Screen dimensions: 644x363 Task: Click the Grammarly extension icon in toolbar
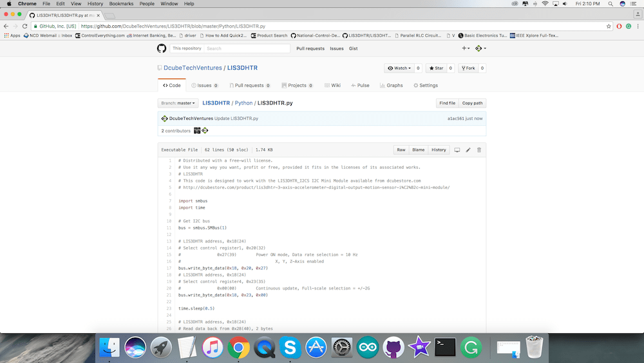[629, 26]
